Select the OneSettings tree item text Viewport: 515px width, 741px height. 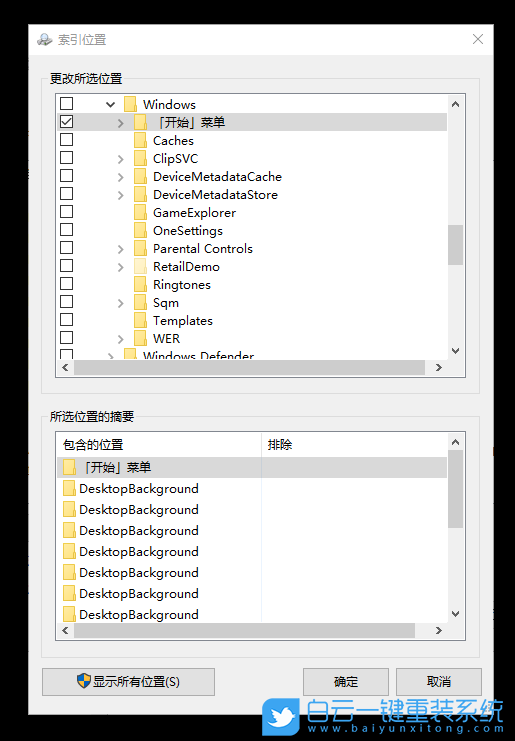(188, 231)
